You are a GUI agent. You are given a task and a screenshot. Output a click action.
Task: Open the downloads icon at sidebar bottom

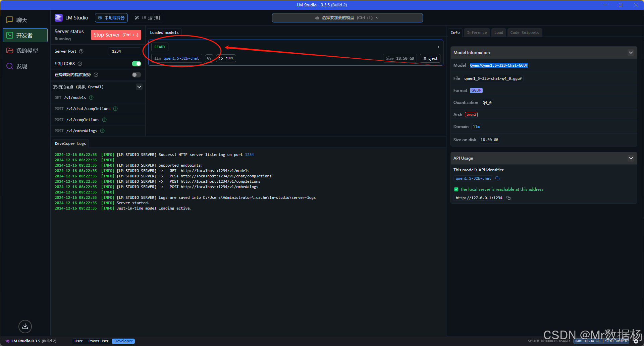tap(25, 326)
